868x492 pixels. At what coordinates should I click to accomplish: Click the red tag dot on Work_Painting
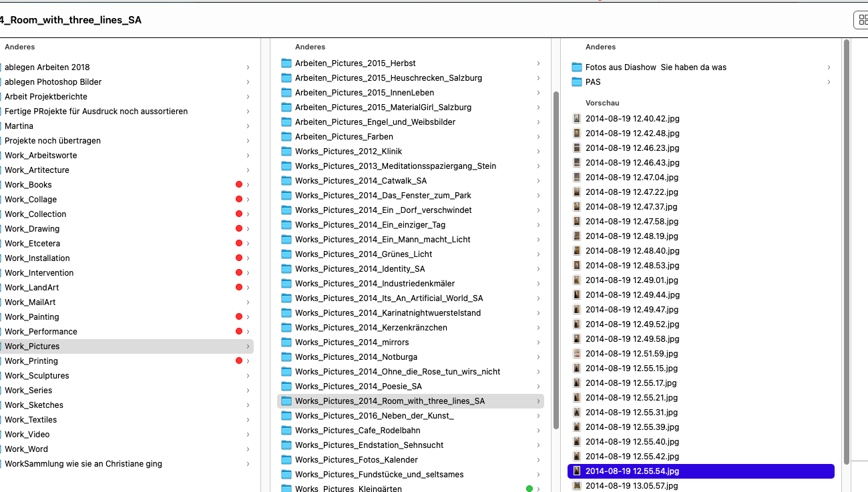click(x=238, y=316)
